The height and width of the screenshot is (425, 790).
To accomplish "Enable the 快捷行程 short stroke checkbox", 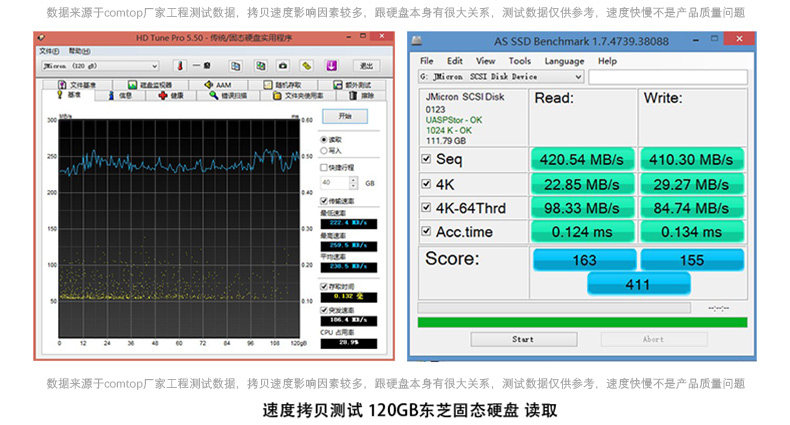I will tap(324, 168).
